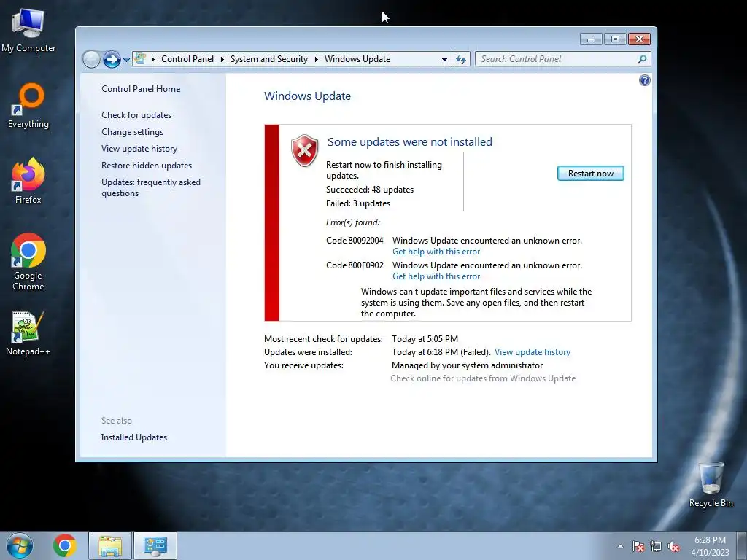This screenshot has height=560, width=747.
Task: Select the Windows Update breadcrumb
Action: tap(357, 59)
